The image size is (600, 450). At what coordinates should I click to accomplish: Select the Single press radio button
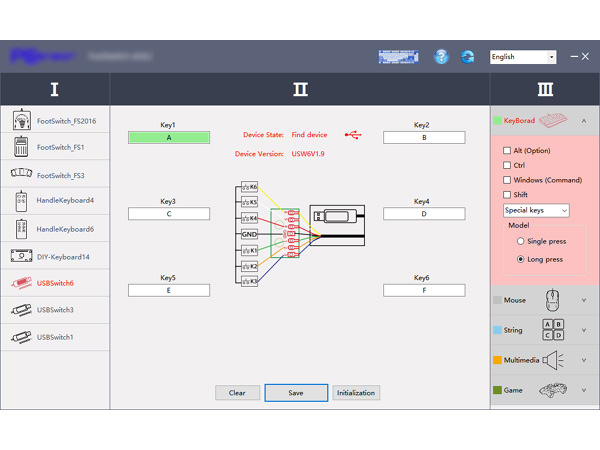(520, 242)
